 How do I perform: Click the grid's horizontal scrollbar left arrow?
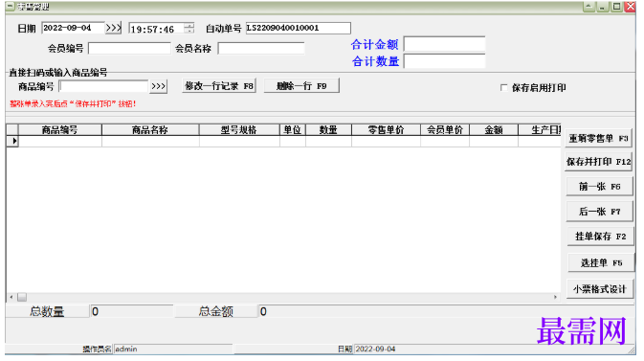pos(11,297)
